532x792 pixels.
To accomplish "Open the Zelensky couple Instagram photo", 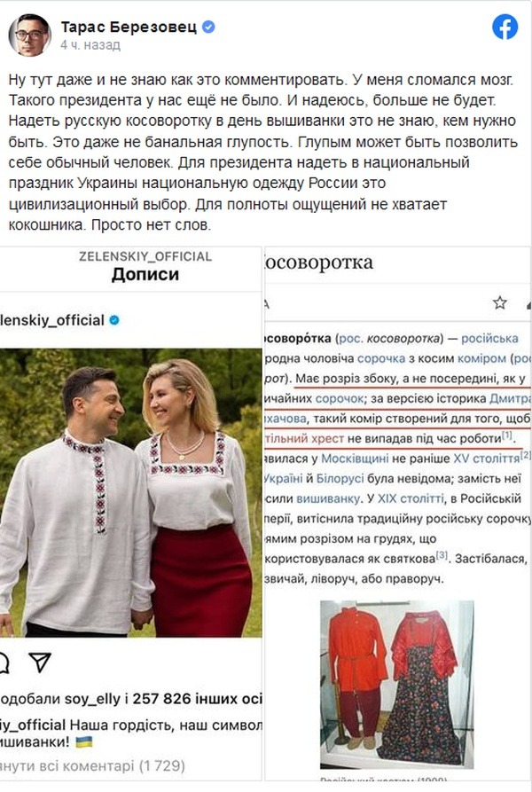I will click(x=130, y=492).
